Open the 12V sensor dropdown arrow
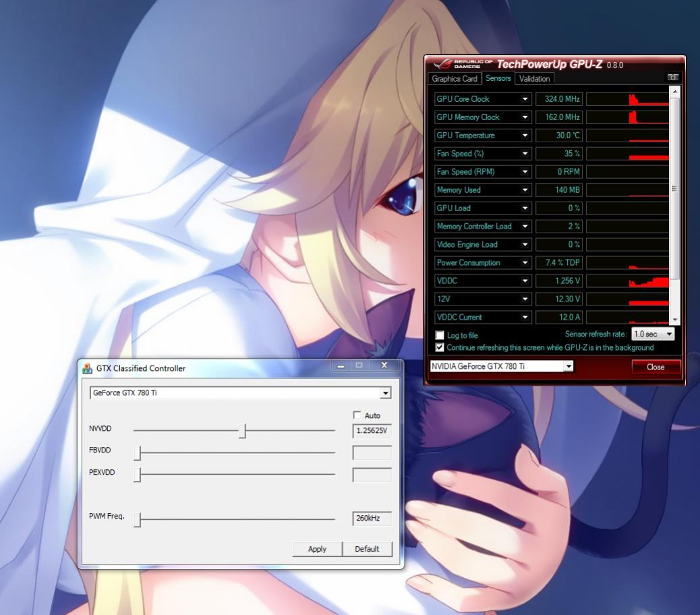Viewport: 700px width, 615px height. (x=525, y=299)
